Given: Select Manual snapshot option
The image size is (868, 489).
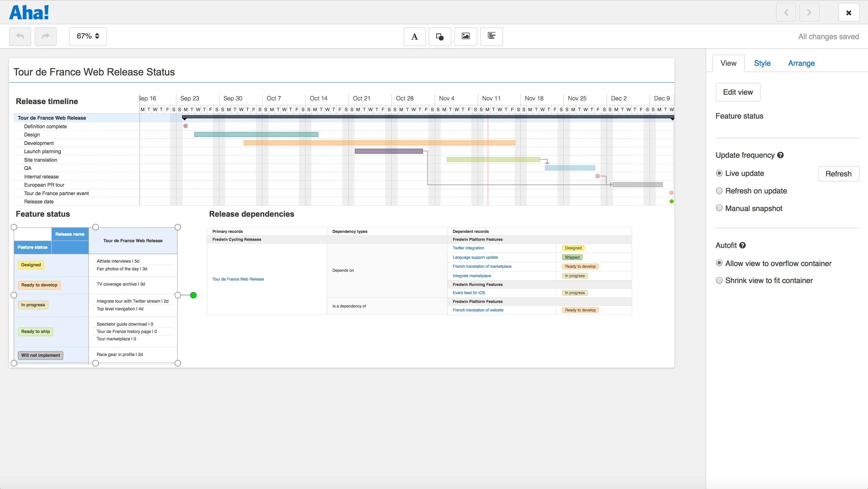Looking at the screenshot, I should (x=719, y=208).
